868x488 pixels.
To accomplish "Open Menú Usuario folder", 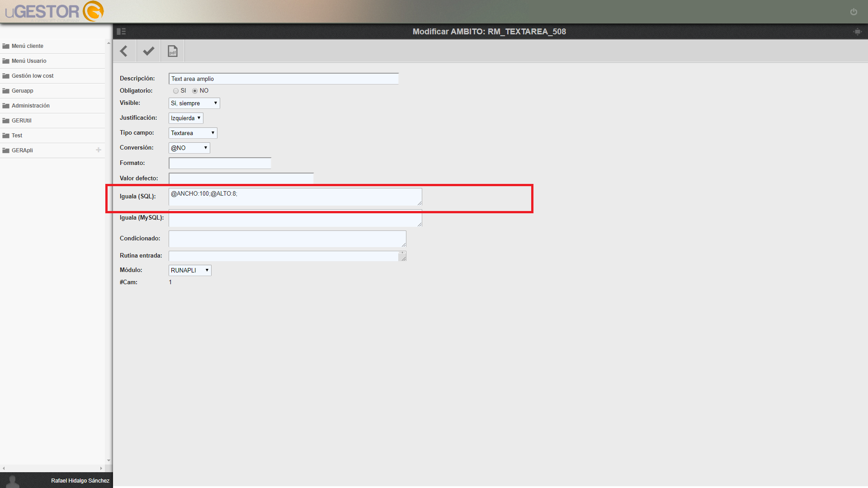I will 52,61.
